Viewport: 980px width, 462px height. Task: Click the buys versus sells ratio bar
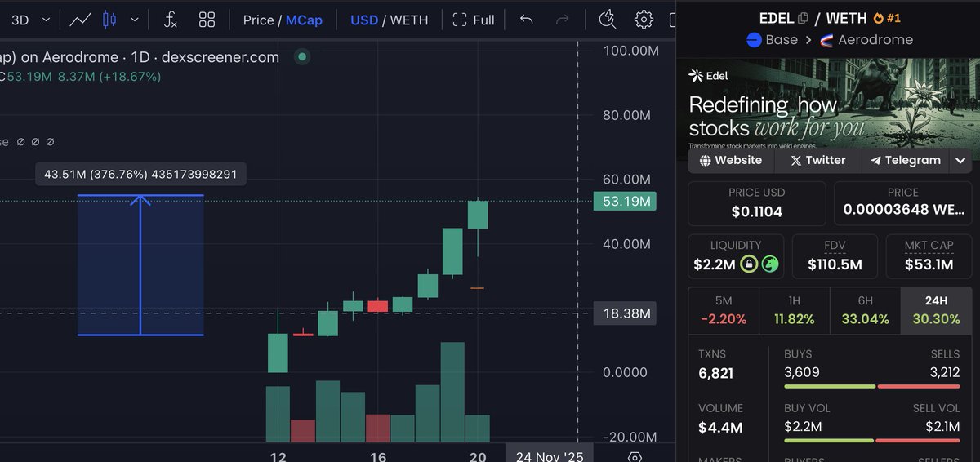(872, 386)
